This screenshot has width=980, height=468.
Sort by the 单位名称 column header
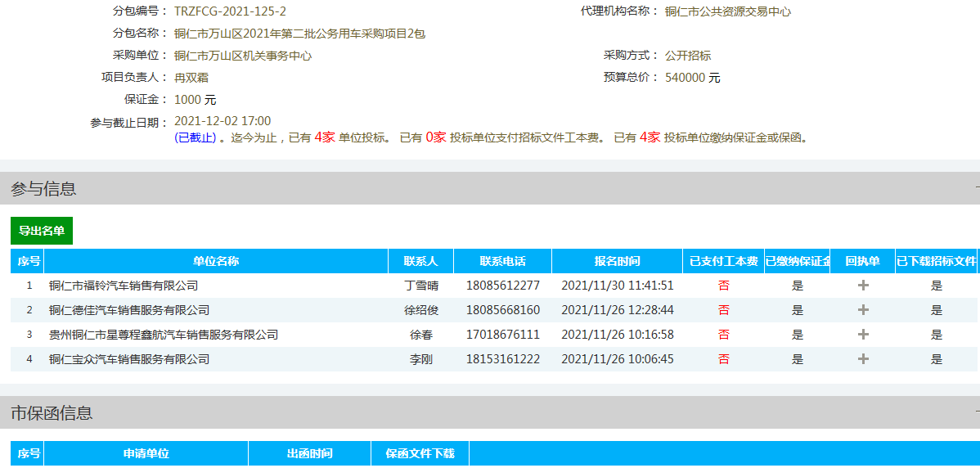pos(216,261)
